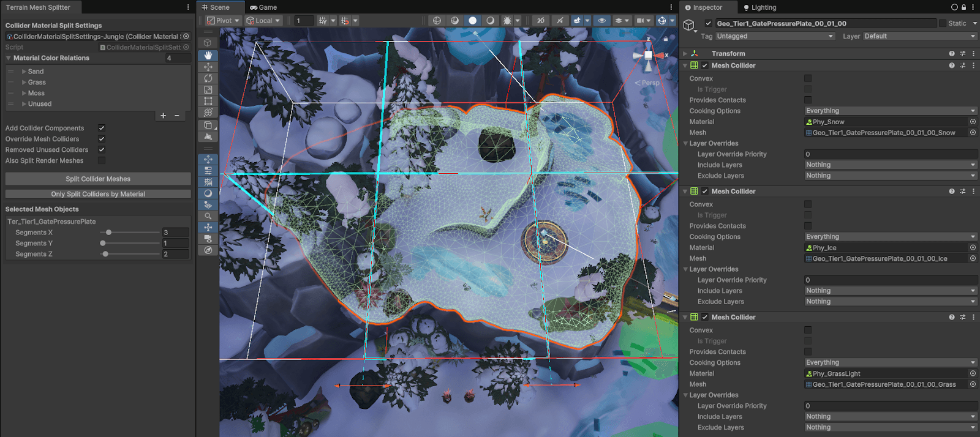Toggle 2D view mode icon

coord(541,21)
